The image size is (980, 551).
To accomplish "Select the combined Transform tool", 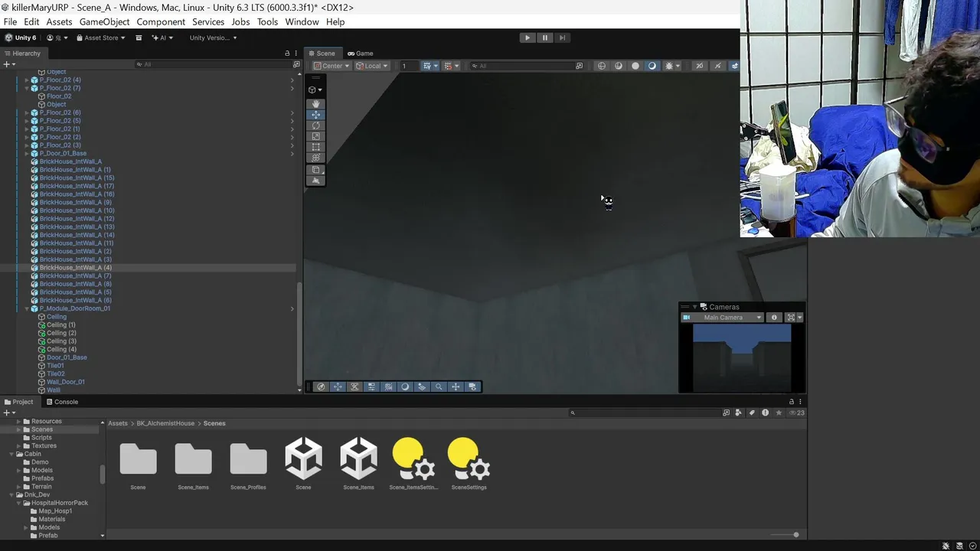I will click(x=315, y=158).
